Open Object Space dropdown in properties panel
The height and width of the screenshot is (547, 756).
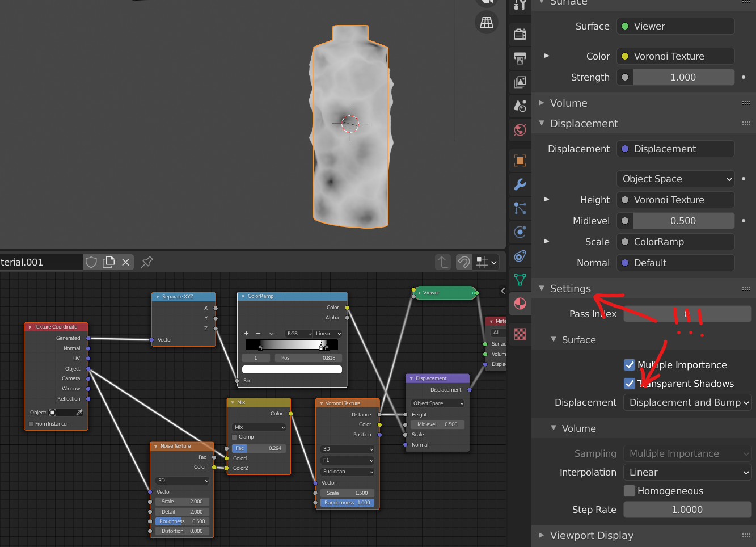click(675, 179)
